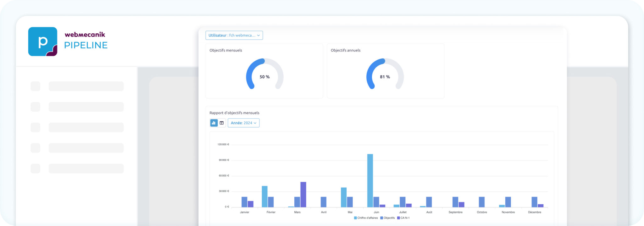Click the Webmecanik Pipeline 'p' logo icon

43,41
